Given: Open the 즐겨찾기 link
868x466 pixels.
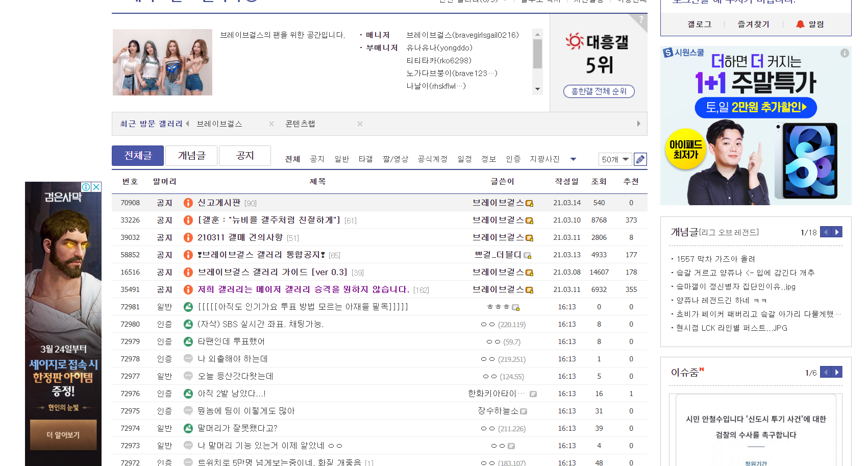Looking at the screenshot, I should click(753, 24).
